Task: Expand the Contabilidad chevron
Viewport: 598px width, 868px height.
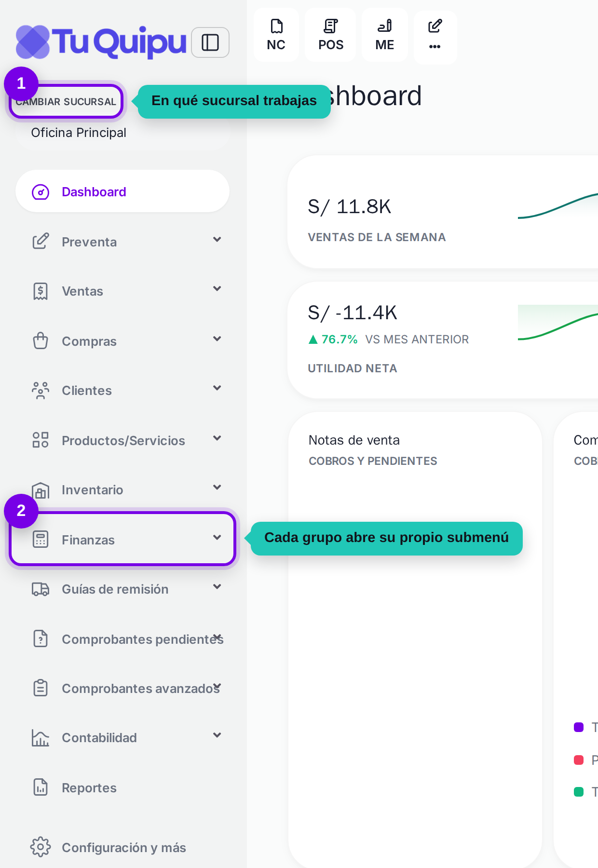Action: (x=217, y=735)
